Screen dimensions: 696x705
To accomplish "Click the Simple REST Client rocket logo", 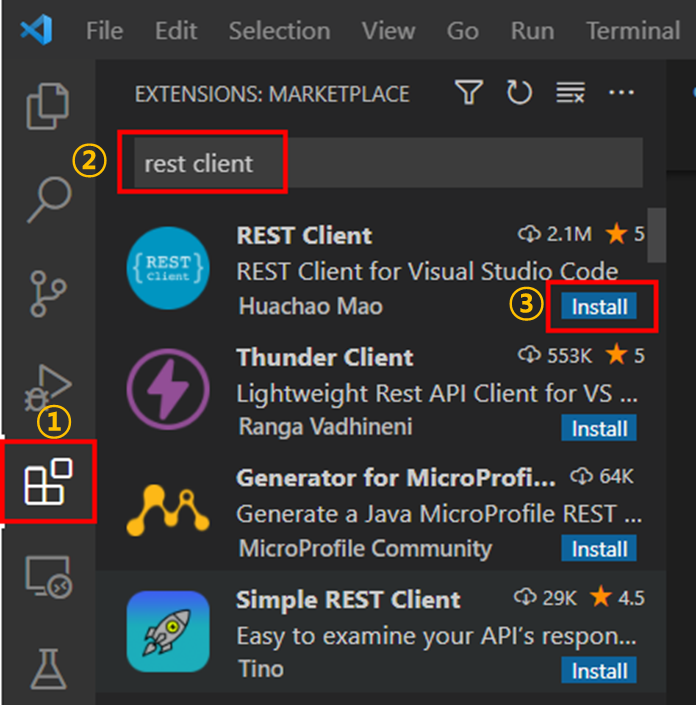I will click(x=168, y=631).
